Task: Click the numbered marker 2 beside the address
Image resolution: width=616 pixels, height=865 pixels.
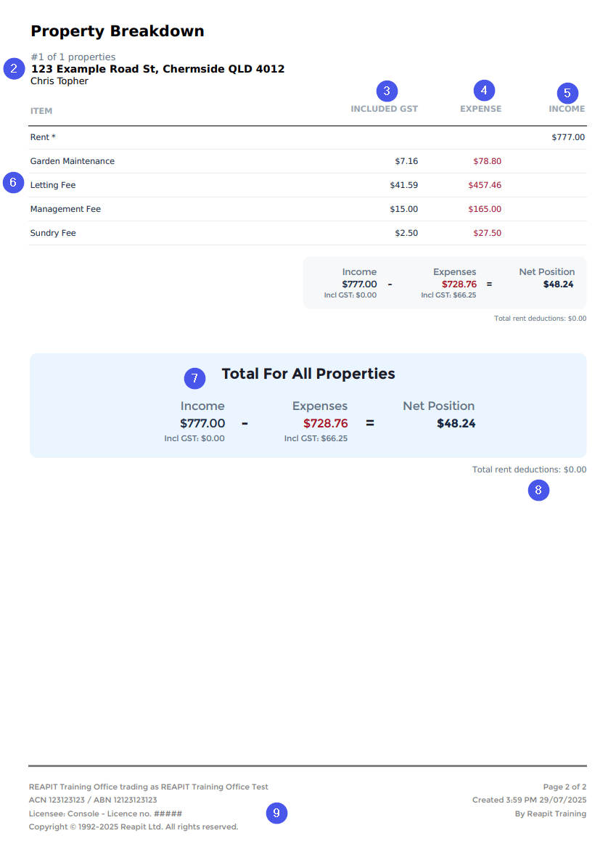Action: tap(14, 69)
